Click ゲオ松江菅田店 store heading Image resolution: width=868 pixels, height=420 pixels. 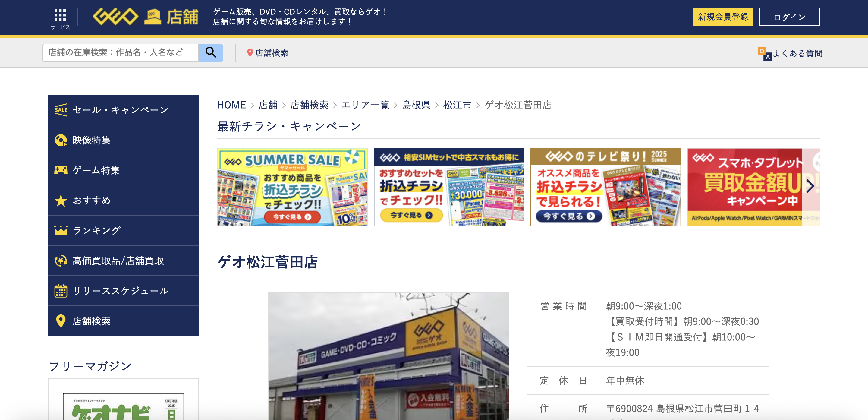click(268, 262)
